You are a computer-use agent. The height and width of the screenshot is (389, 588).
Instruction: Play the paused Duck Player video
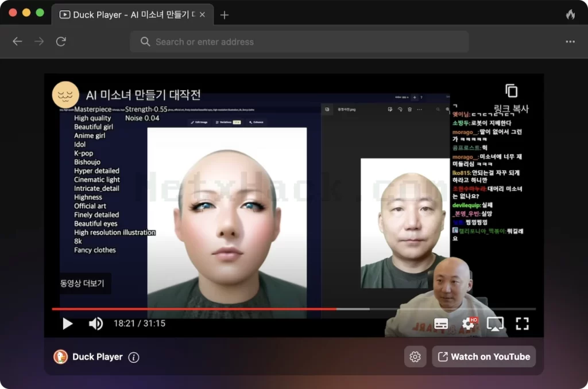[68, 324]
